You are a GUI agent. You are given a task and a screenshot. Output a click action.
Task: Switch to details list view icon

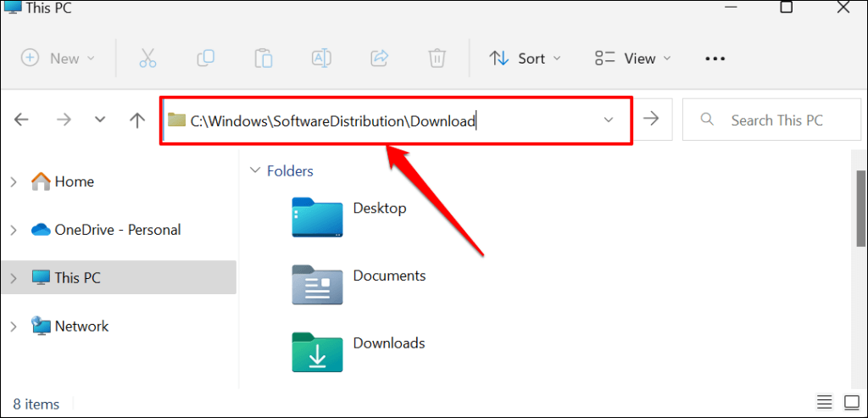click(824, 401)
